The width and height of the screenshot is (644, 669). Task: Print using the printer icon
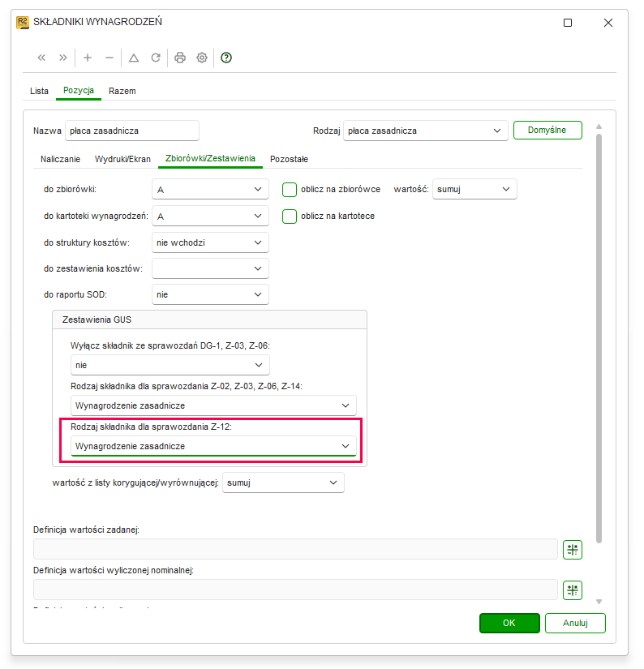[180, 58]
